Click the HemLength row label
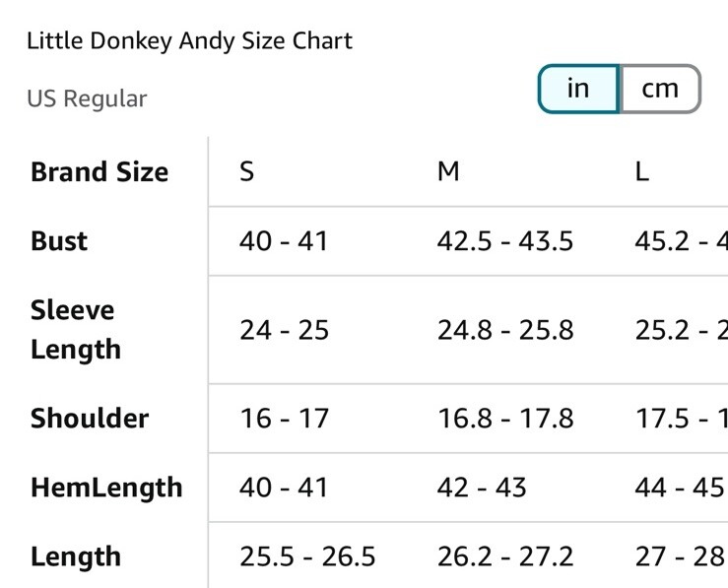This screenshot has width=728, height=588. tap(106, 488)
